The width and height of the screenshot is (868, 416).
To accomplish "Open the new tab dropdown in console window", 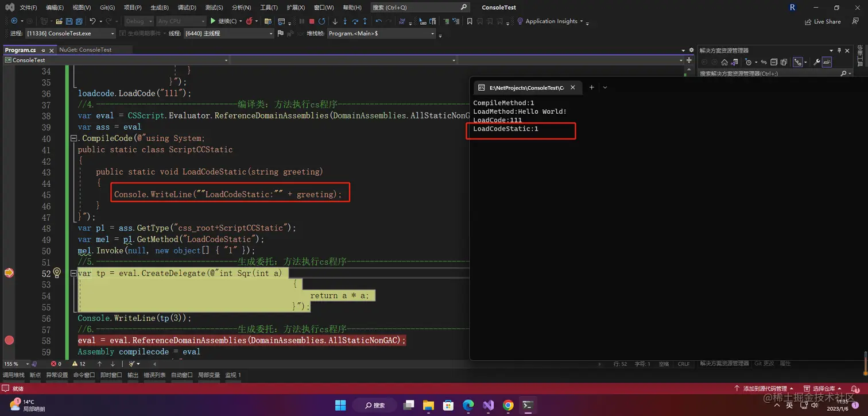I will point(605,87).
